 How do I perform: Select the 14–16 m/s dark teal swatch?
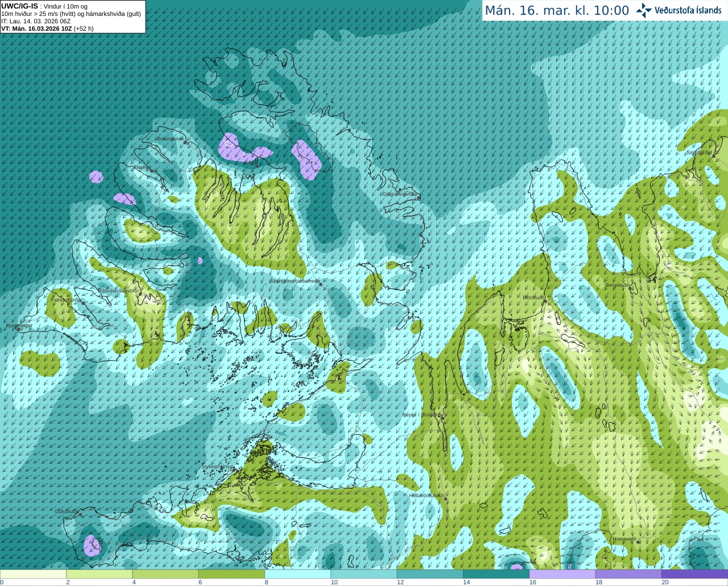tap(496, 574)
